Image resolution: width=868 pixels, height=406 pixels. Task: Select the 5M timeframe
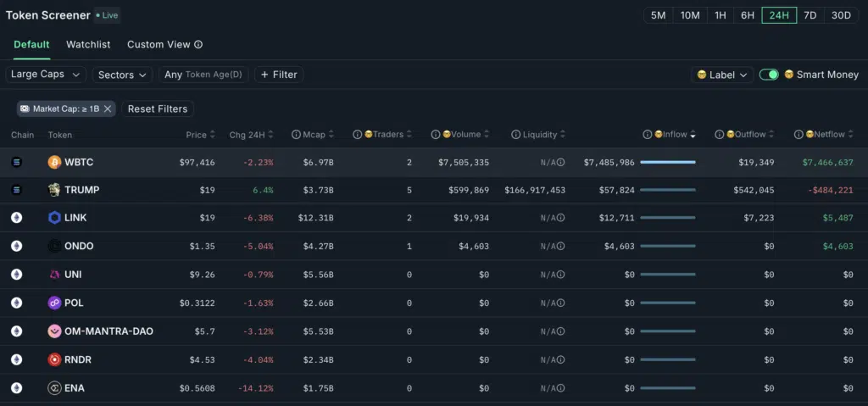point(658,15)
